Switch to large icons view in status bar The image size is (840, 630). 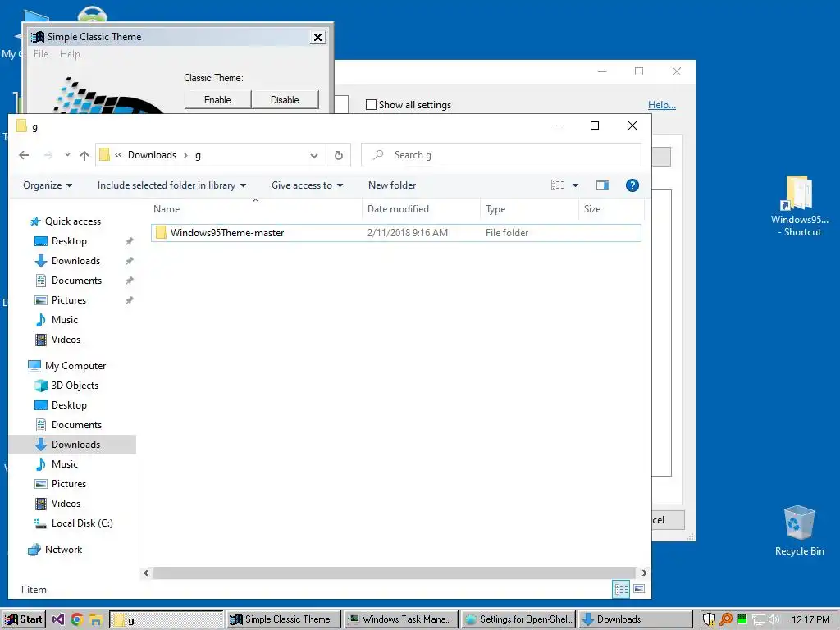coord(639,589)
